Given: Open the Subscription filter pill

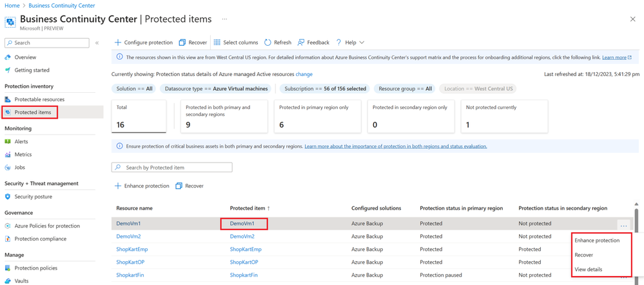Looking at the screenshot, I should coord(325,89).
